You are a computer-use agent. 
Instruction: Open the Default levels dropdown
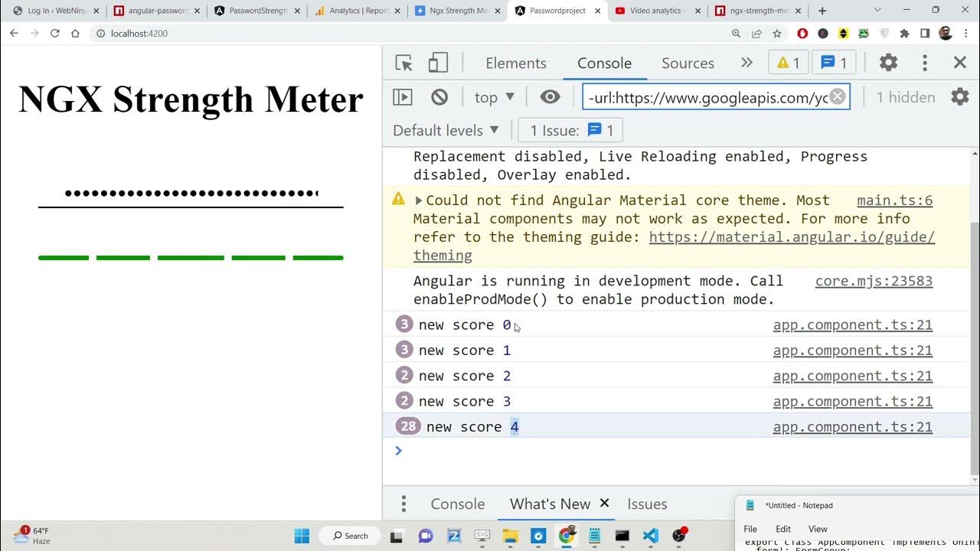[446, 130]
